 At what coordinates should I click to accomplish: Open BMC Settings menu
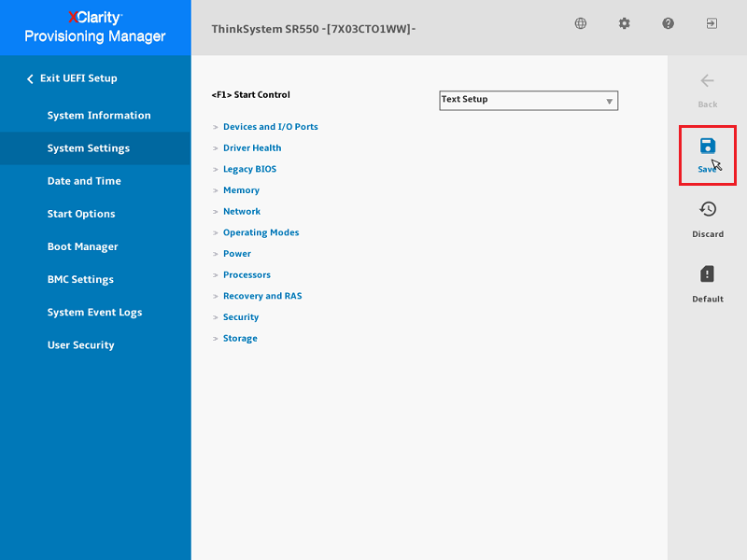pos(80,279)
